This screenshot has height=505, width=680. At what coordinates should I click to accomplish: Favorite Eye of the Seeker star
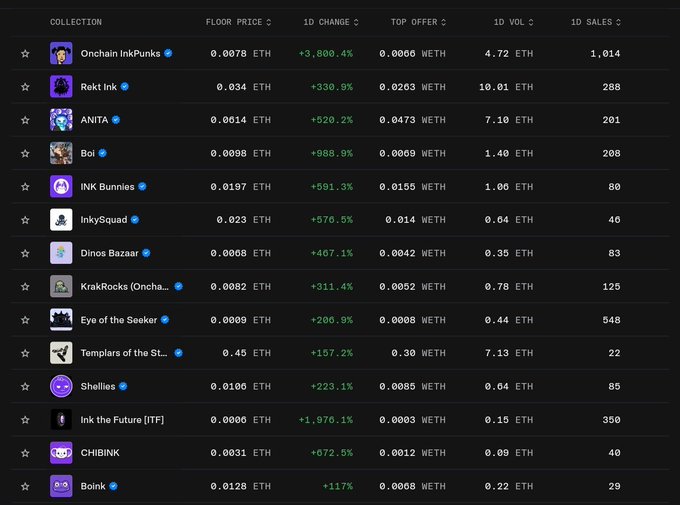pyautogui.click(x=25, y=320)
